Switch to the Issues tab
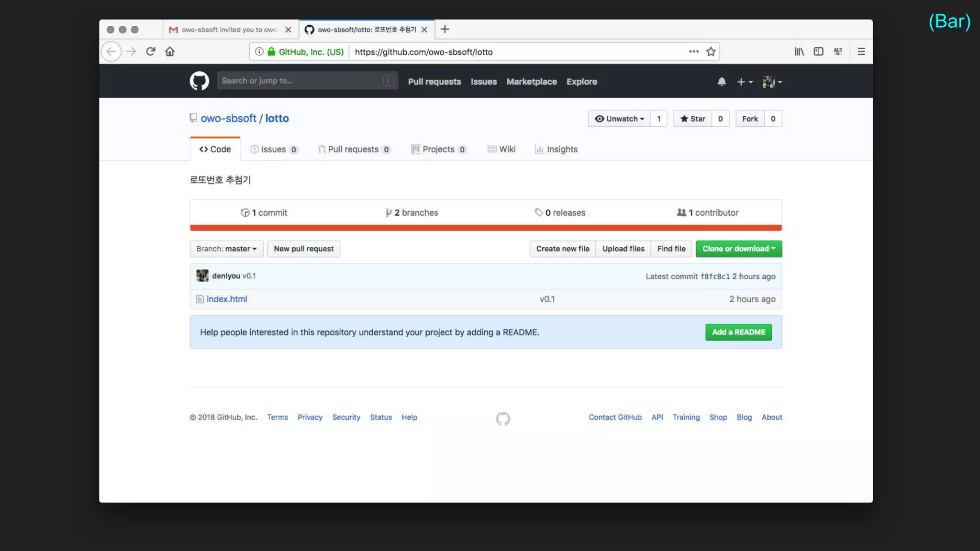This screenshot has height=551, width=980. pos(274,149)
